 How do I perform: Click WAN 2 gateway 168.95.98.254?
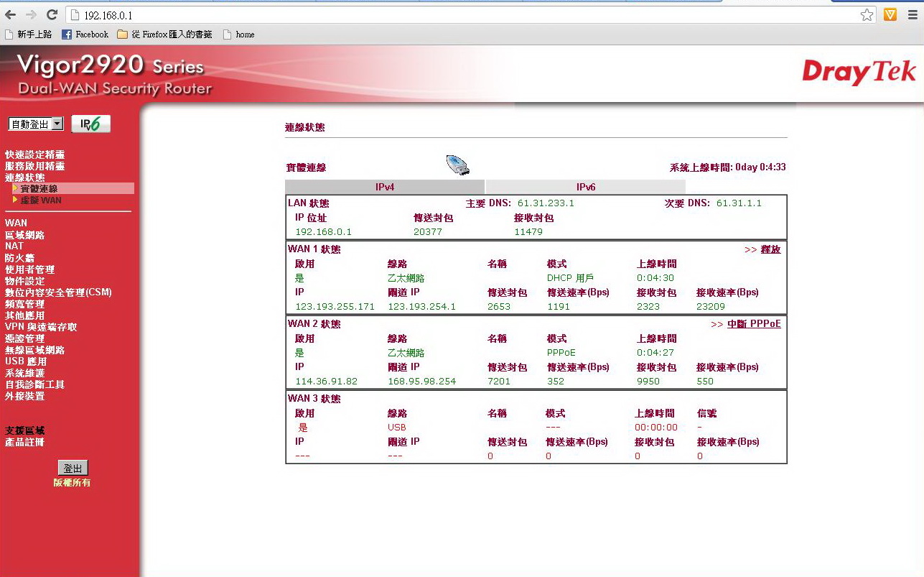421,382
